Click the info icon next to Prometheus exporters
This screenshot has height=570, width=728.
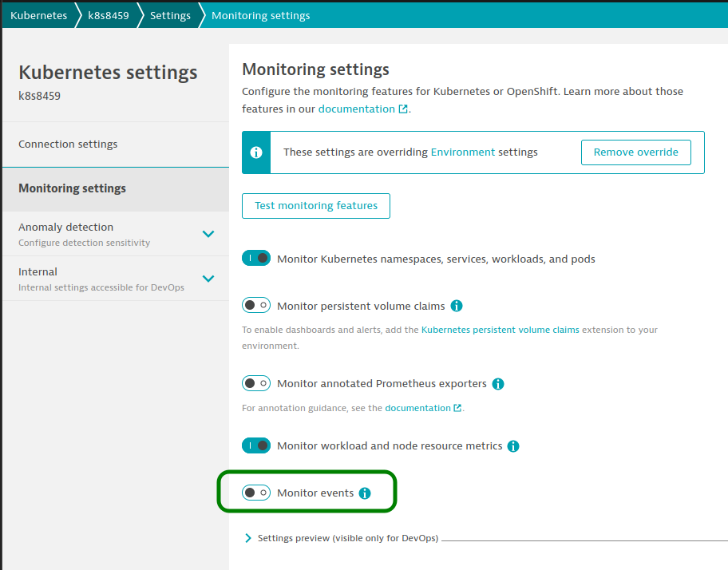[498, 384]
